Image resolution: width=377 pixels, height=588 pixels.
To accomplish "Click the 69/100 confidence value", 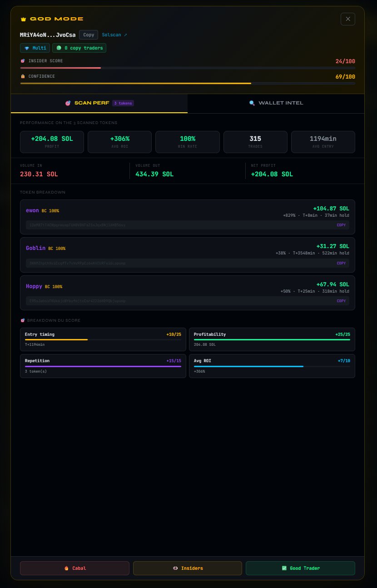I will point(345,77).
